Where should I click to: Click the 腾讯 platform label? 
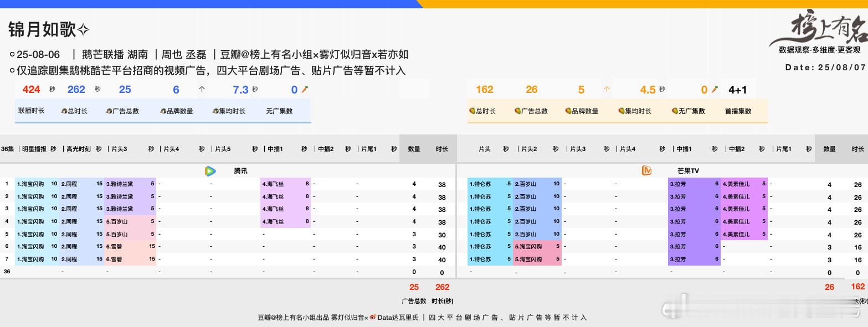pyautogui.click(x=241, y=171)
